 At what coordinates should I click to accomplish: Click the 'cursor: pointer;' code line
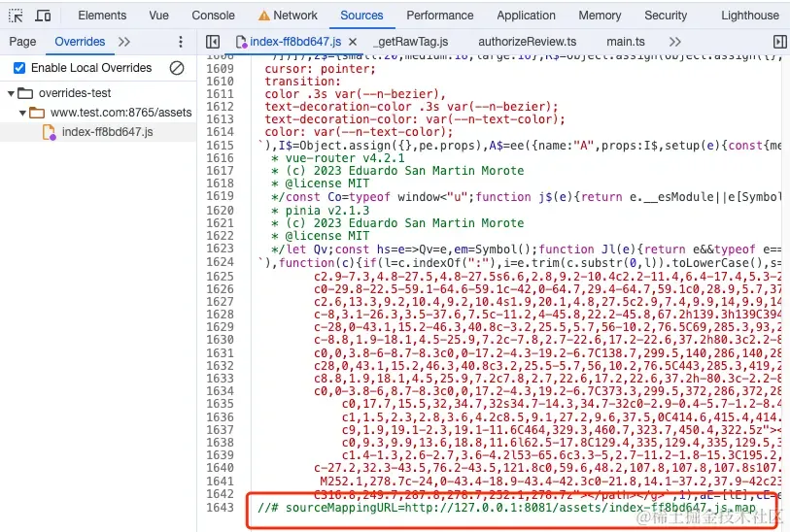coord(320,69)
